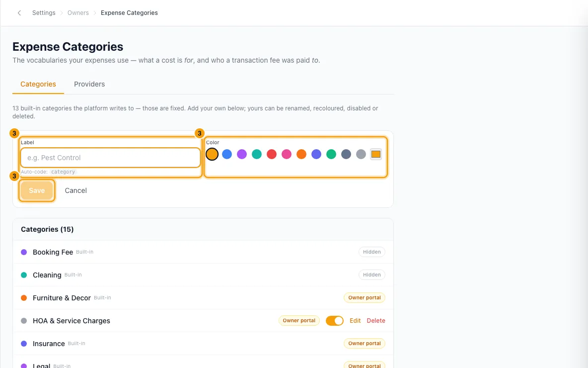
Task: Click Owner portal badge for Insurance
Action: point(365,344)
